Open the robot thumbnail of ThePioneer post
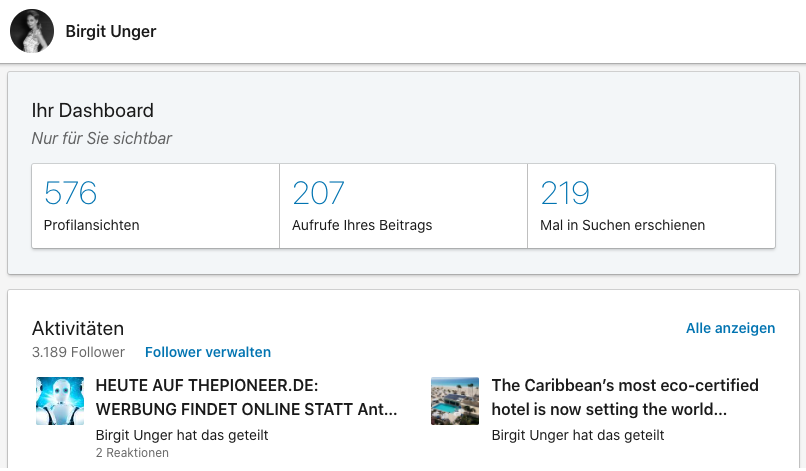 click(x=60, y=401)
